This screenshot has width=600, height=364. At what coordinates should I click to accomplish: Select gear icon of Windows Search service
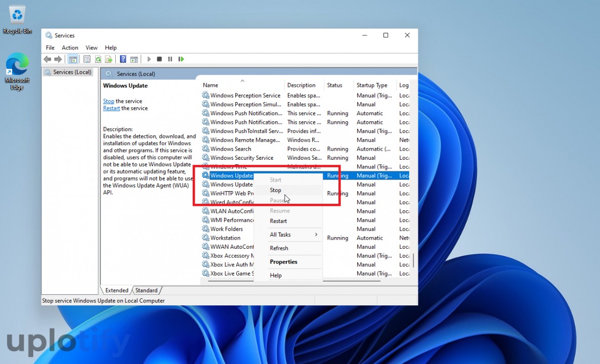click(x=206, y=149)
